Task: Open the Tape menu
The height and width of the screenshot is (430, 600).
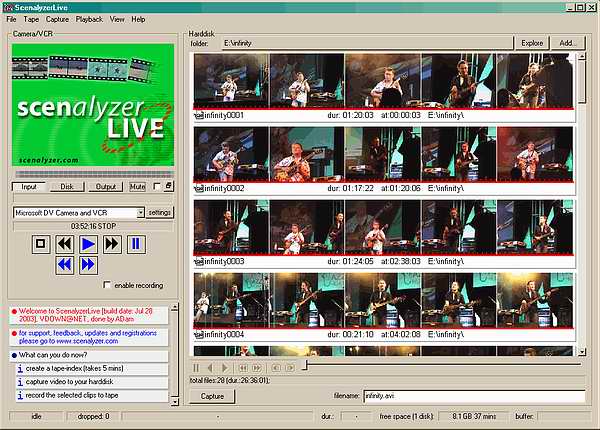Action: (31, 19)
